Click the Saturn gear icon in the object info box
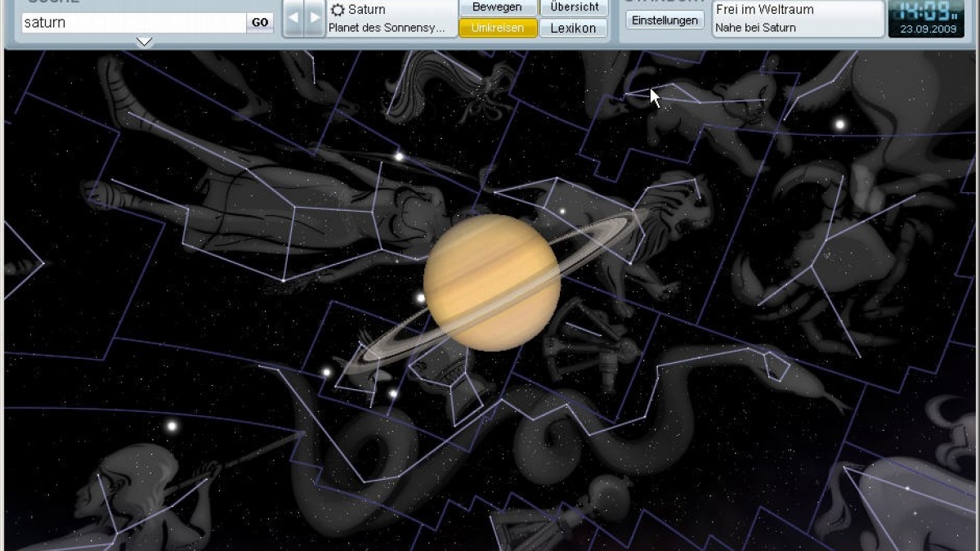Image resolution: width=980 pixels, height=551 pixels. 338,11
